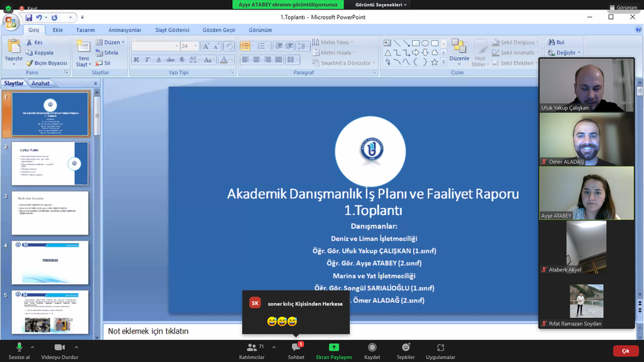
Task: Expand audio options arrow next to Sessize al
Action: [33, 347]
